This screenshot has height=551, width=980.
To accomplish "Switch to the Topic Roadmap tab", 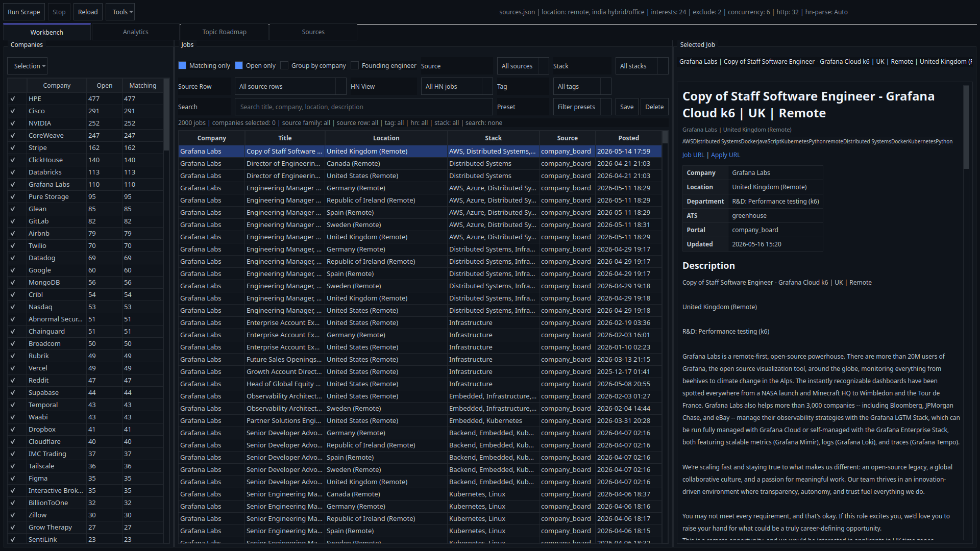I will click(225, 32).
